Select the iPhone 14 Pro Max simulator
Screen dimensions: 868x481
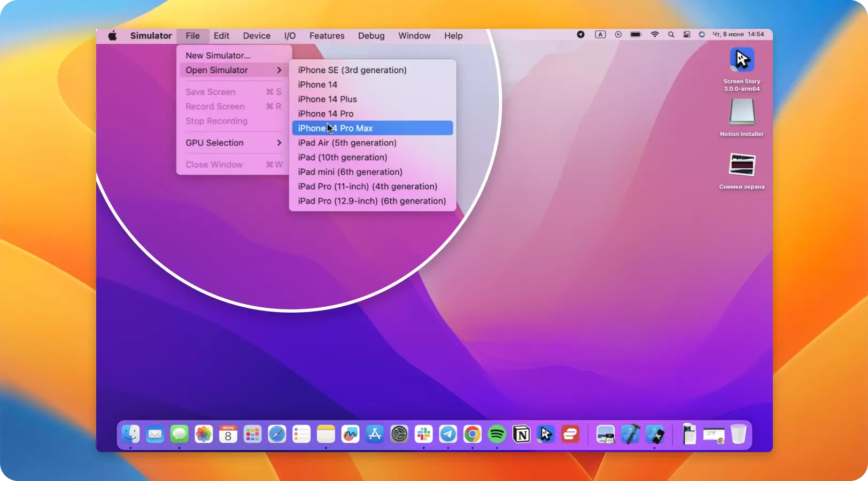373,128
